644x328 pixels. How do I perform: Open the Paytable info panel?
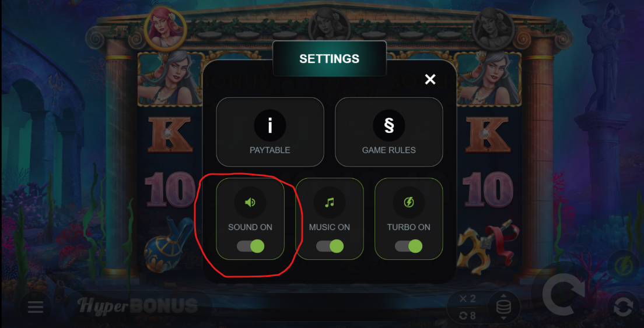click(270, 132)
